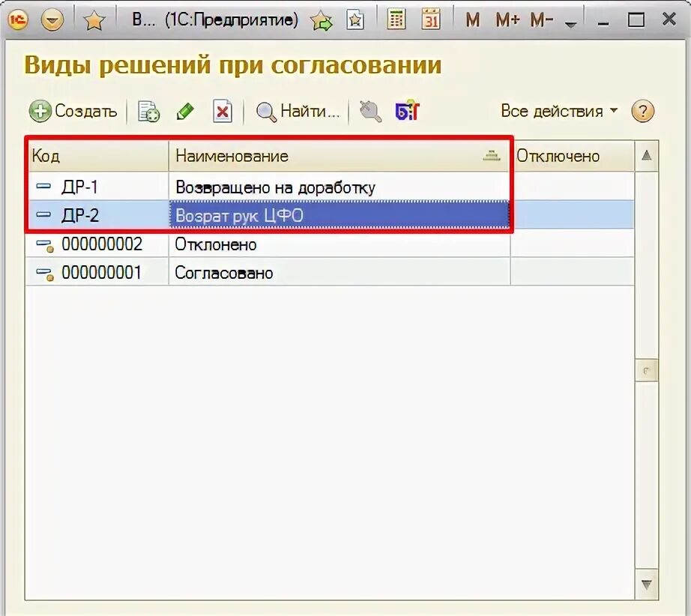Click the M memory button

[472, 19]
